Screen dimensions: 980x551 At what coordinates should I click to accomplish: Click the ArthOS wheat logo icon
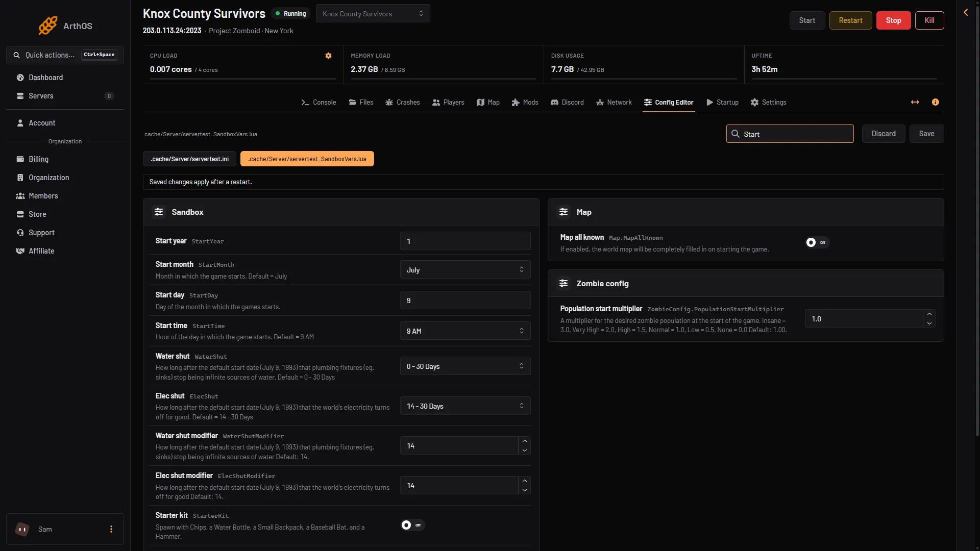point(48,26)
